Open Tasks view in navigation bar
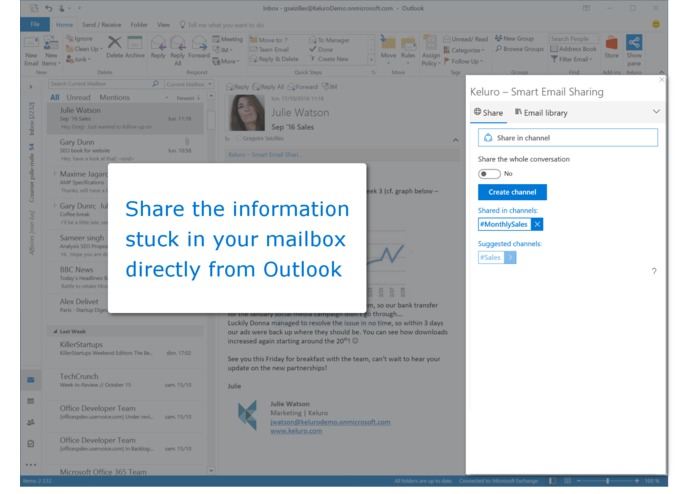This screenshot has height=494, width=695. (x=31, y=443)
